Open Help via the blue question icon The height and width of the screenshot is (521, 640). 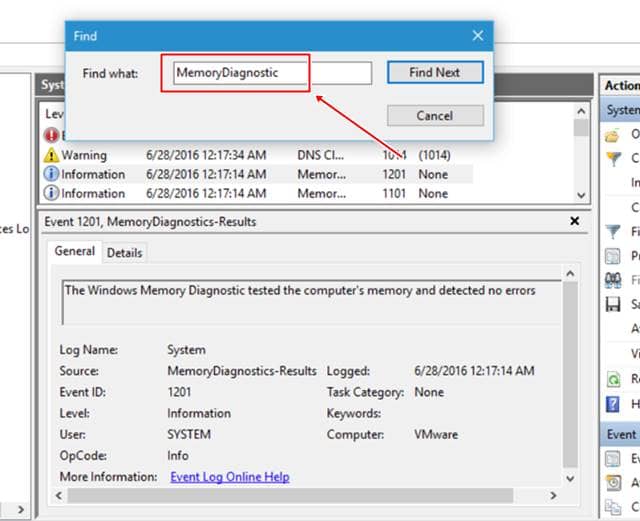click(613, 404)
